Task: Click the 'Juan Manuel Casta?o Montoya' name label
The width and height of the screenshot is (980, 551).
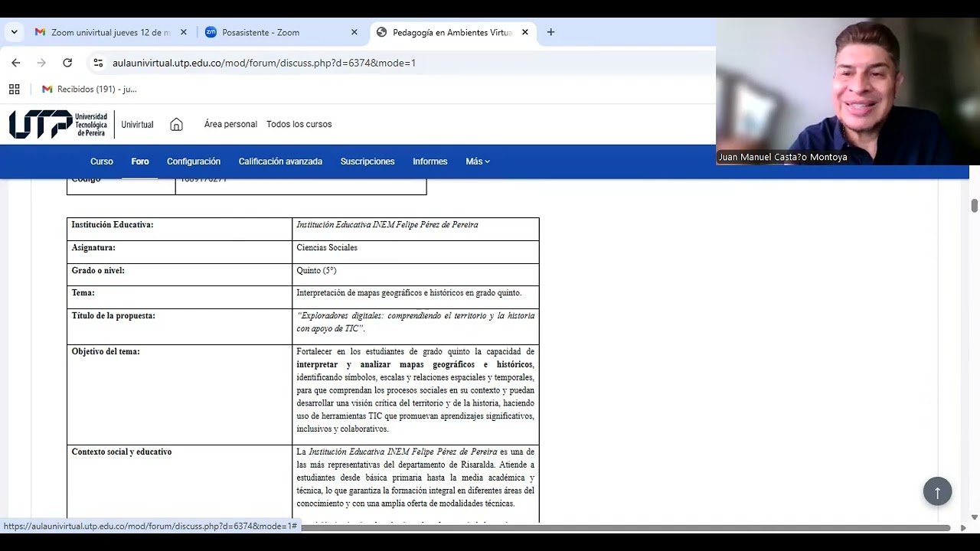Action: point(782,157)
